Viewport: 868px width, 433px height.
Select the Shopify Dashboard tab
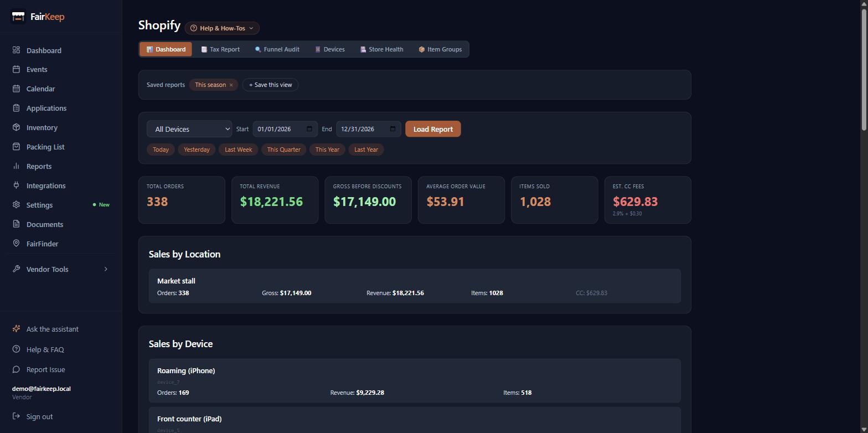(x=166, y=49)
